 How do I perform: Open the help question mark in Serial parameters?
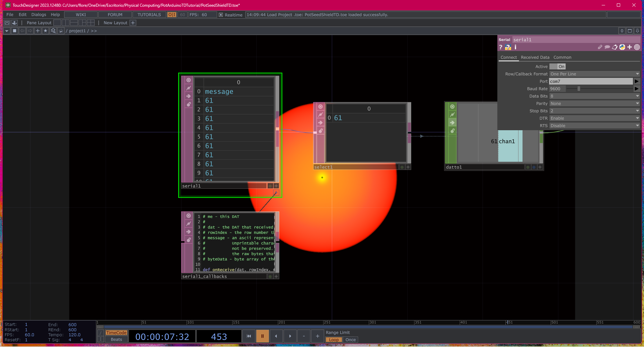(500, 47)
